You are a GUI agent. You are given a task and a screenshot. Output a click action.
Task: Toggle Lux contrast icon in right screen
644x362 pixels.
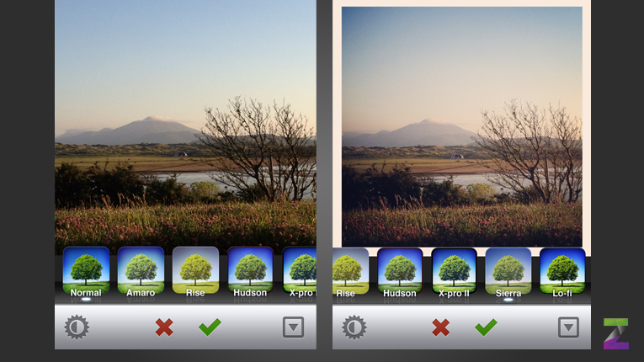[354, 327]
